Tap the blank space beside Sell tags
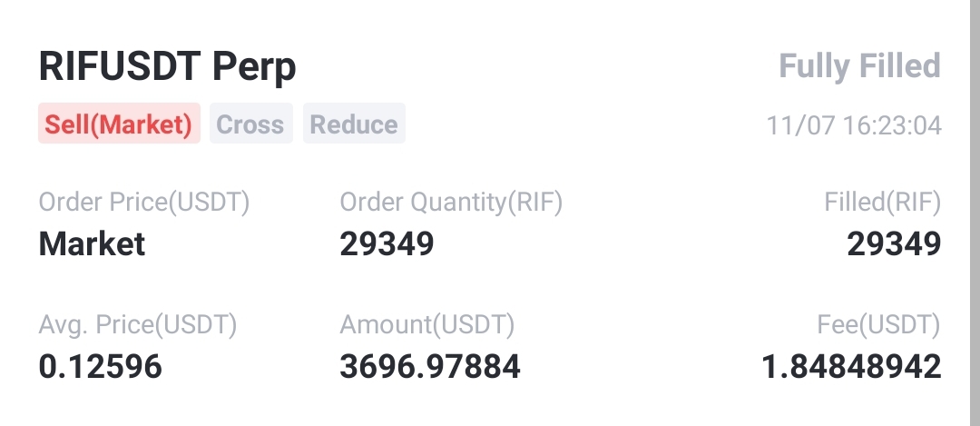980x426 pixels. (x=581, y=124)
